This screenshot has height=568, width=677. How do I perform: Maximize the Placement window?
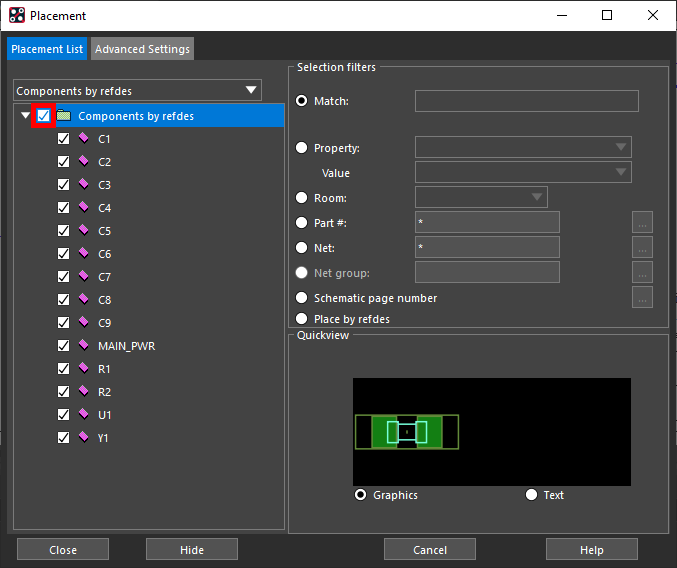[607, 16]
